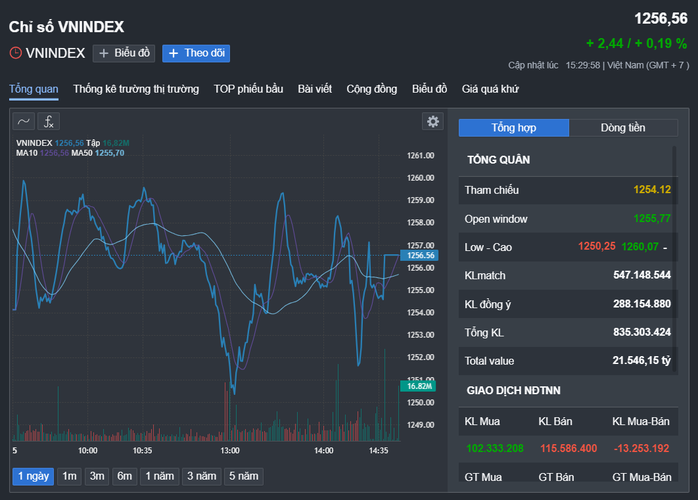Viewport: 698px width, 500px height.
Task: Click the 1261.00 price axis label
Action: pos(420,155)
